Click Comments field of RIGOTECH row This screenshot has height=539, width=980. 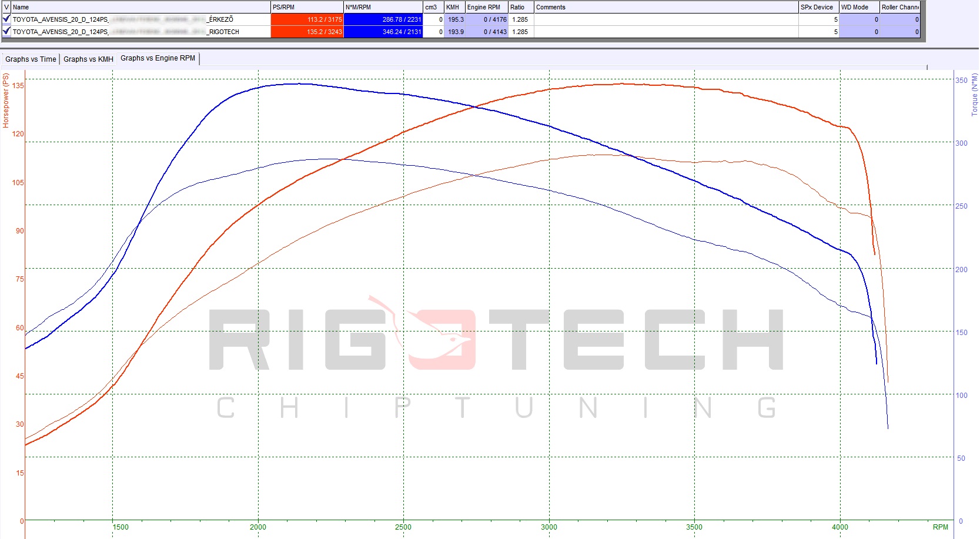[666, 32]
